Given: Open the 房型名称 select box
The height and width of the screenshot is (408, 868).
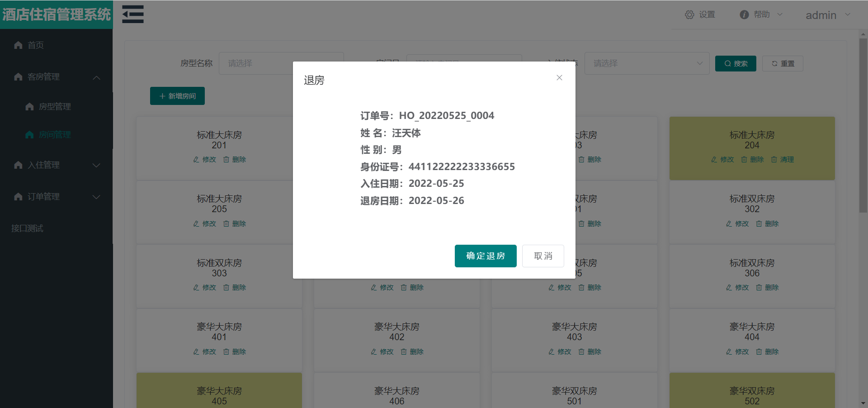Looking at the screenshot, I should pos(281,63).
